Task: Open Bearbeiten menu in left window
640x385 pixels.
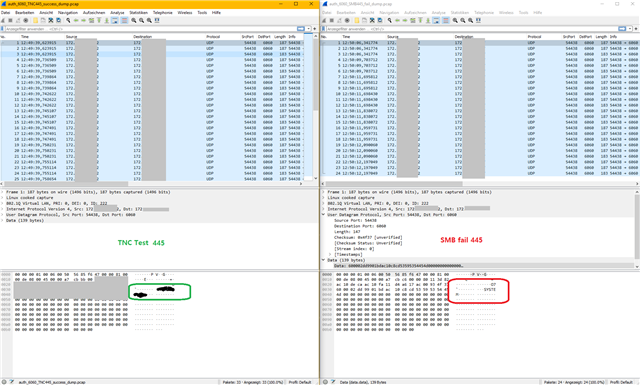Action: (24, 13)
